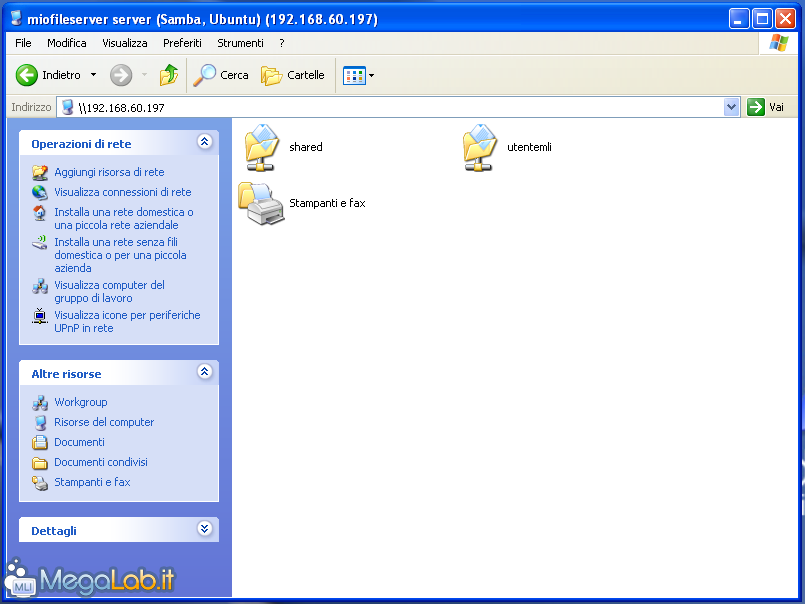Click Visualizza connessioni di rete link
This screenshot has height=604, width=805.
click(123, 192)
